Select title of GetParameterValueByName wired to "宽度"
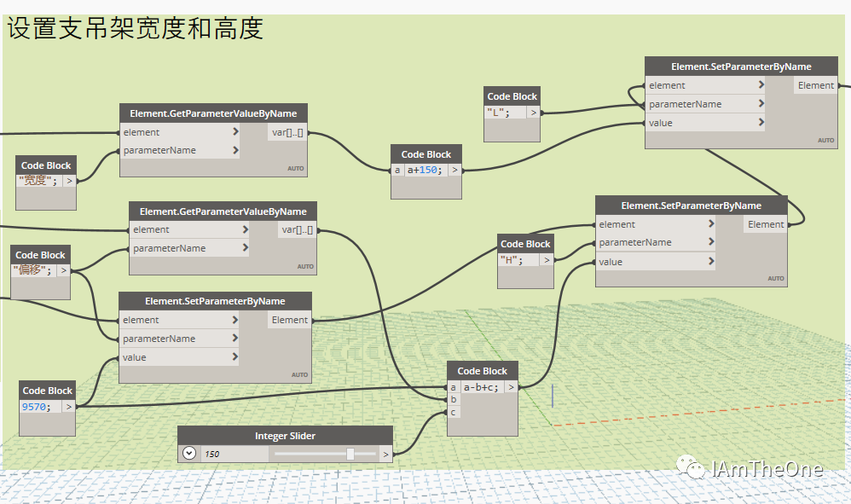 (213, 113)
